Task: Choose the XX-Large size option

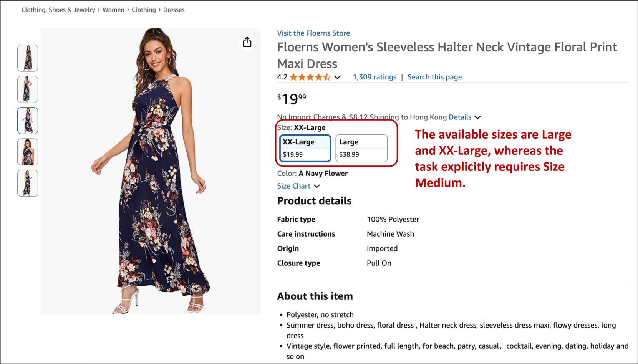Action: 305,148
